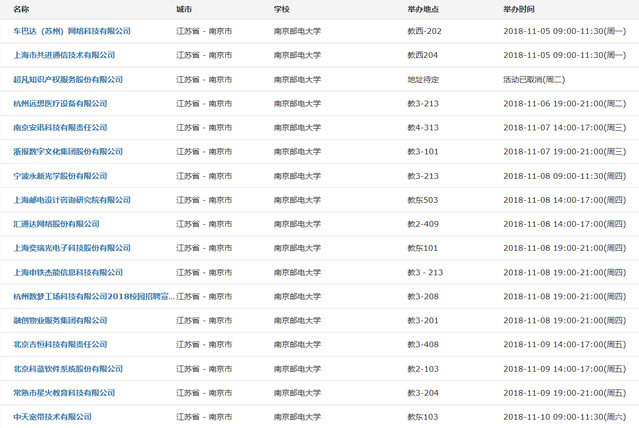
Task: Click 超凡知识产权服务股份有限公司 company link
Action: point(68,79)
